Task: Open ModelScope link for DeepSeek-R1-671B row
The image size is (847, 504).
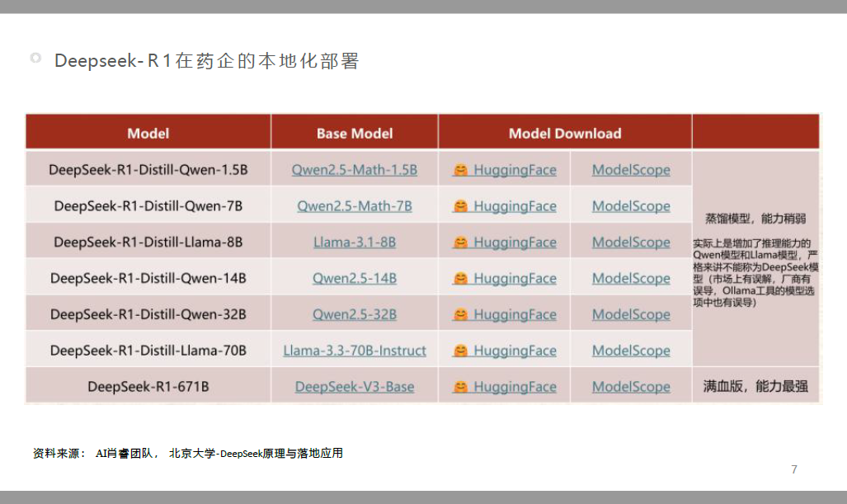Action: pyautogui.click(x=631, y=387)
